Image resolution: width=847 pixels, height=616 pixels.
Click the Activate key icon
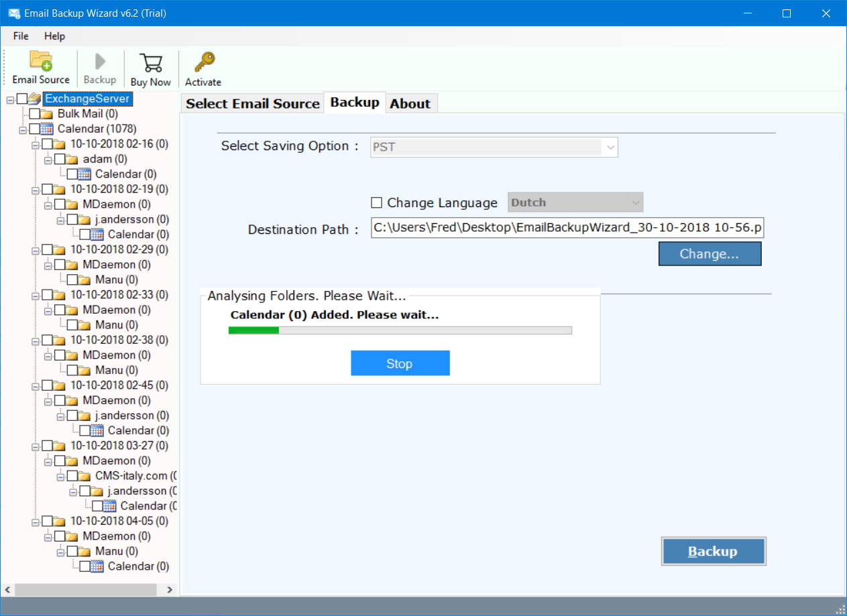pos(204,62)
